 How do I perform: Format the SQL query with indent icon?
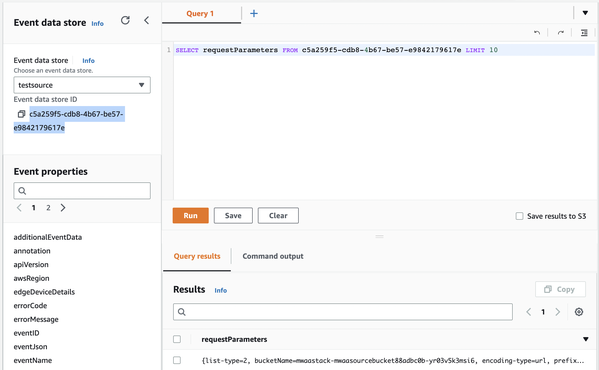(584, 33)
